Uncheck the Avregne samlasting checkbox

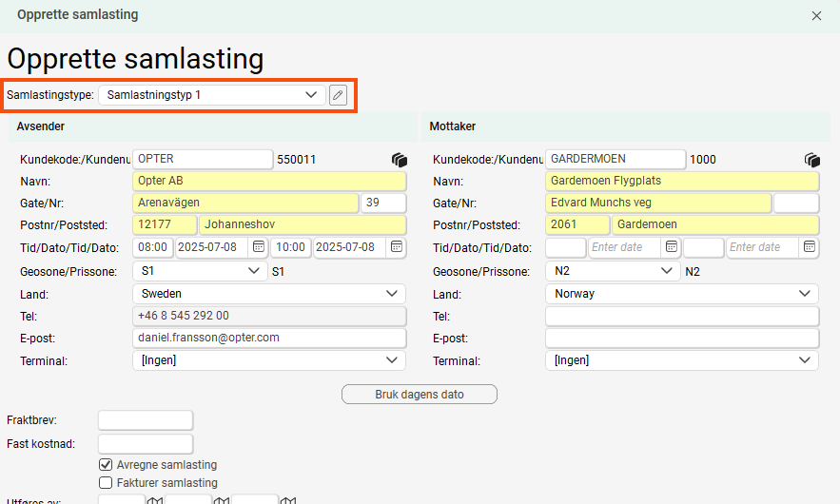coord(107,465)
